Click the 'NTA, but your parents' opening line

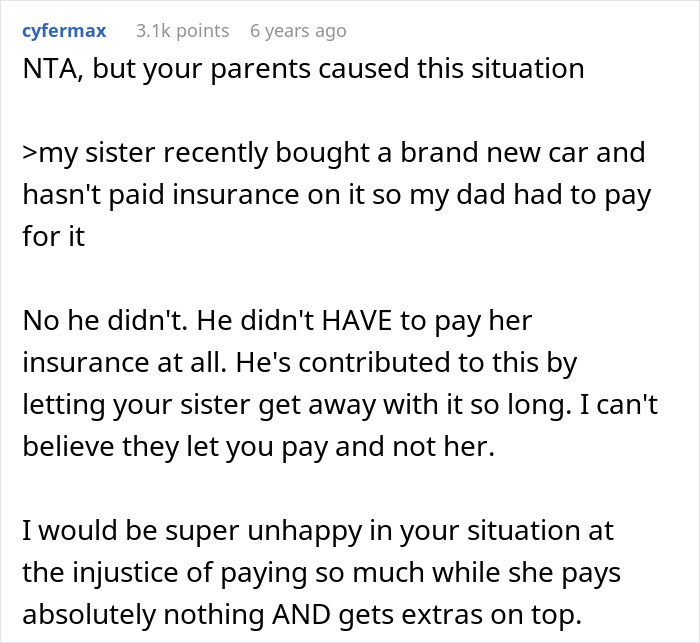302,69
